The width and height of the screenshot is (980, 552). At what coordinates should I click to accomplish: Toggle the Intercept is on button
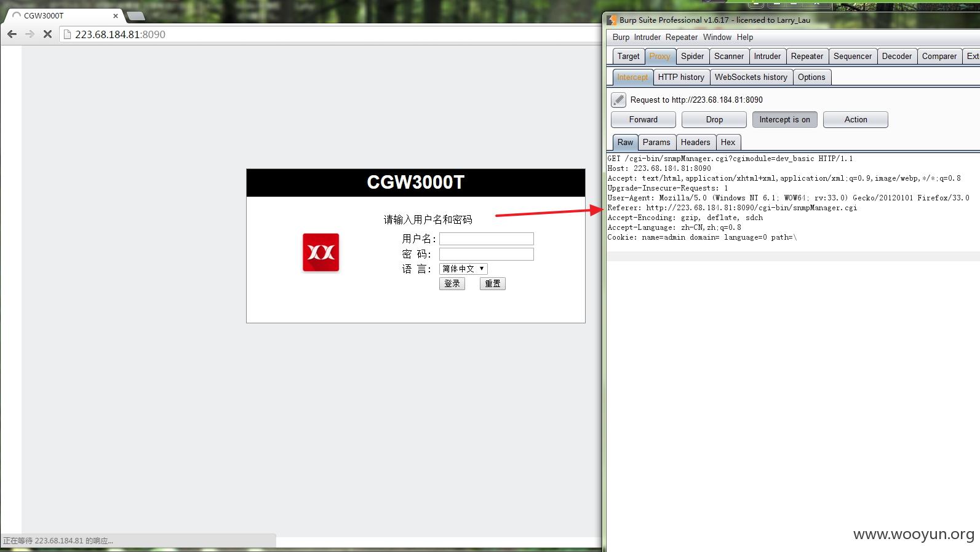click(785, 120)
